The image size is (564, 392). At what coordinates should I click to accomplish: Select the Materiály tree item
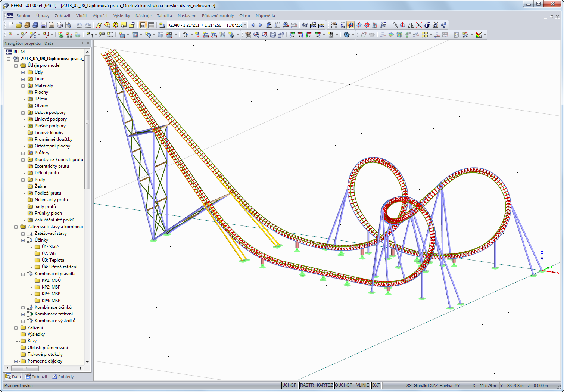(44, 85)
